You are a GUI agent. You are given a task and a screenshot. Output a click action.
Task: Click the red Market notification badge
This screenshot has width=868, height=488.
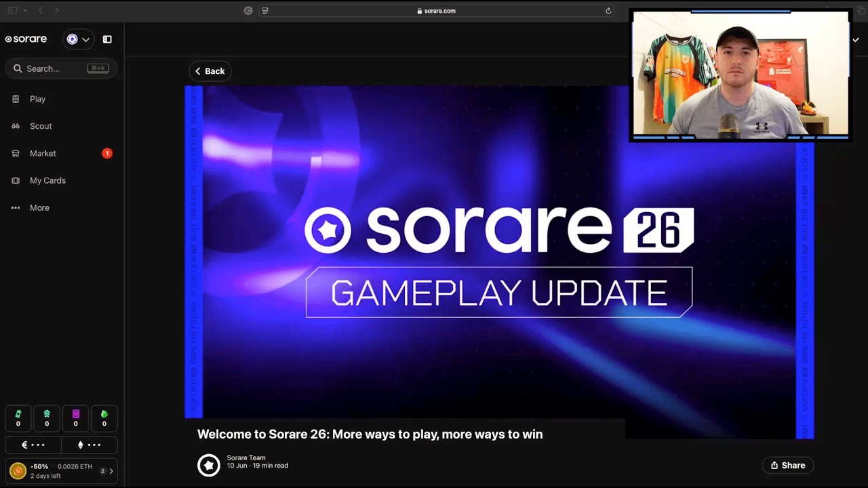[107, 153]
